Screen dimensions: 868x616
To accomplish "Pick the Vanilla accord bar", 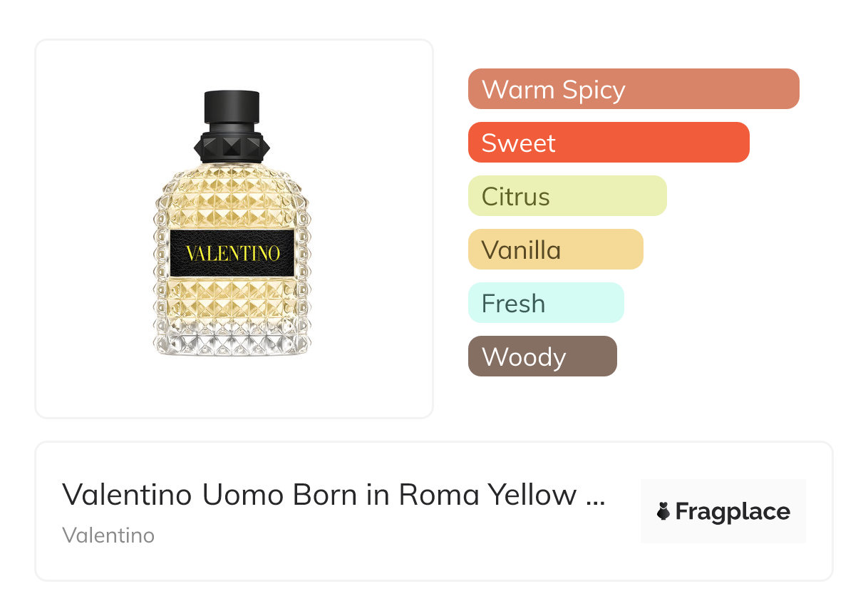I will [x=556, y=250].
